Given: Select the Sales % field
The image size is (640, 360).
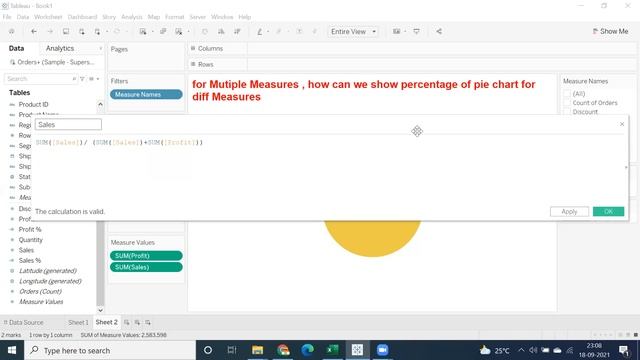Looking at the screenshot, I should pos(29,260).
